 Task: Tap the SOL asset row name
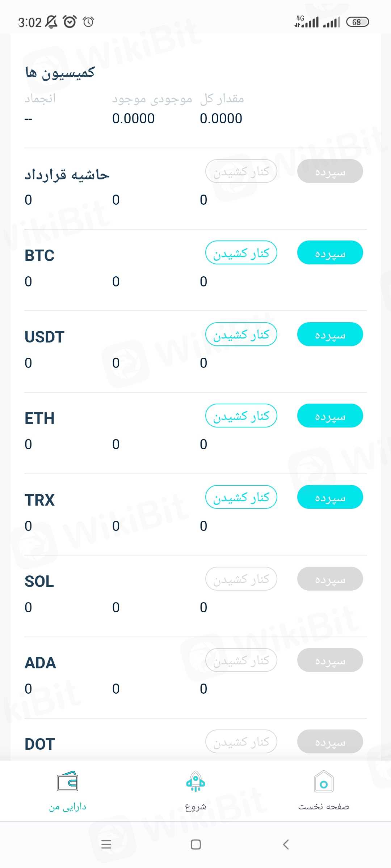(39, 582)
